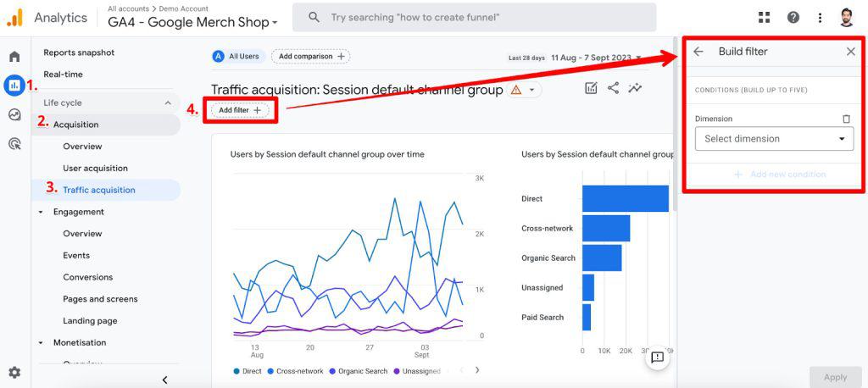Viewport: 868px width, 388px height.
Task: Click the "Last 28 days" label
Action: click(x=526, y=58)
